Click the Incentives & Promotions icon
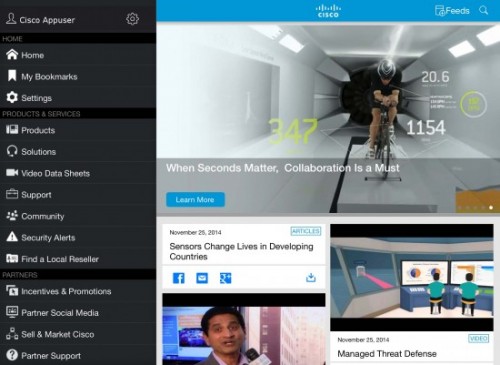 click(x=12, y=290)
